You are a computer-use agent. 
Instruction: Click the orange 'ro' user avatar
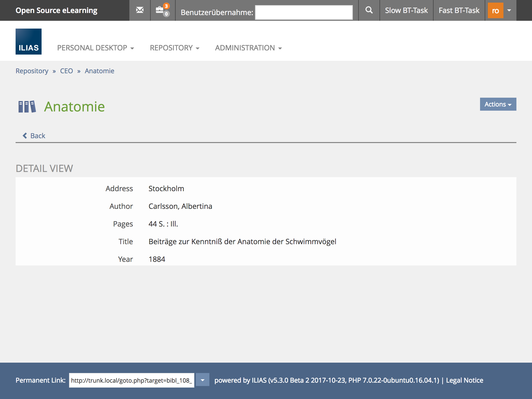coord(495,10)
